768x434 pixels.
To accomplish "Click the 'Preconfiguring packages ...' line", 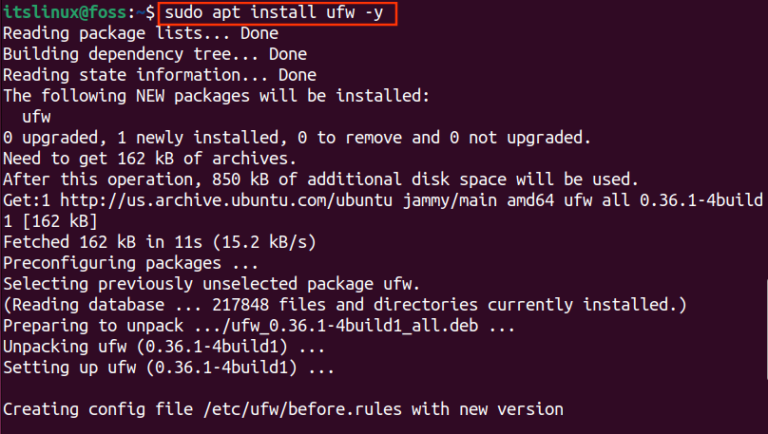I will point(130,263).
